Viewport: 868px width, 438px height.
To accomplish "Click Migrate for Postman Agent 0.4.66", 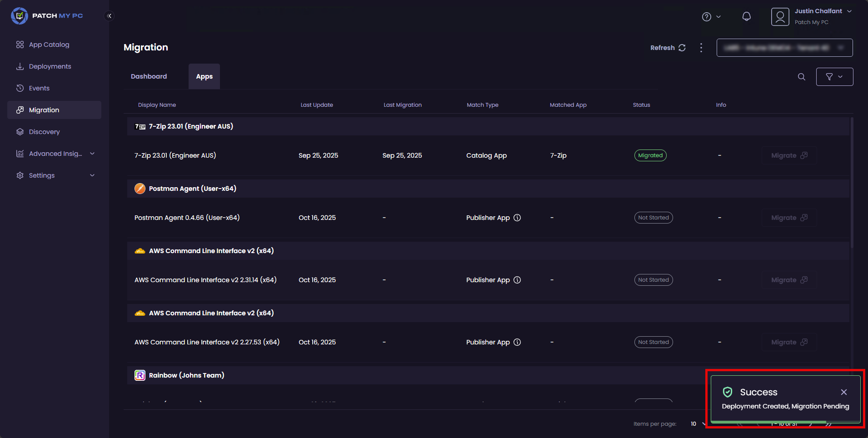I will [x=789, y=218].
